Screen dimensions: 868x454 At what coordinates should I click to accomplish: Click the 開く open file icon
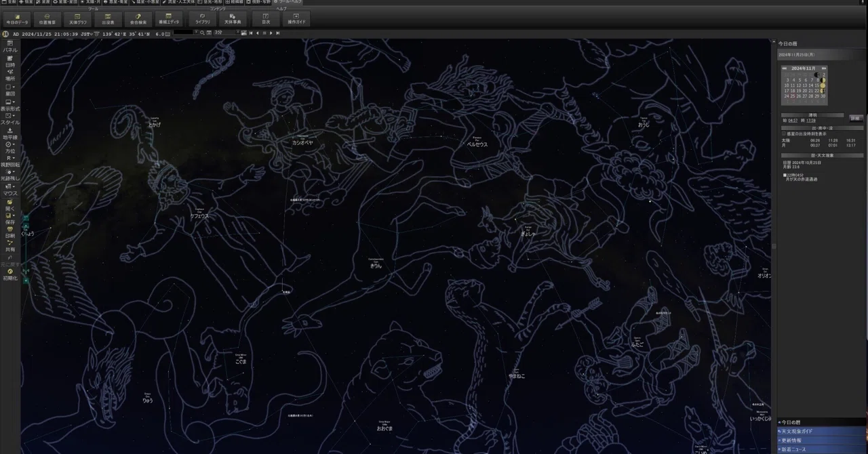pos(10,205)
